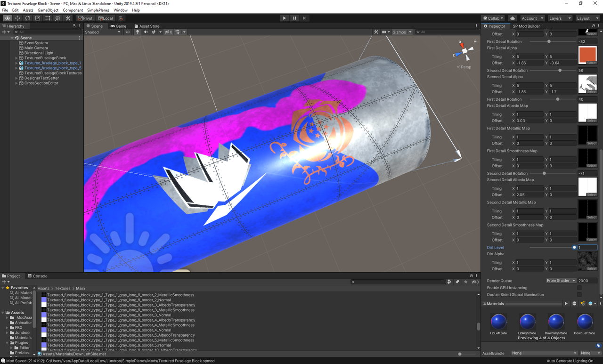Image resolution: width=603 pixels, height=364 pixels.
Task: Adjust the First Decal Rotation slider
Action: pos(552,41)
